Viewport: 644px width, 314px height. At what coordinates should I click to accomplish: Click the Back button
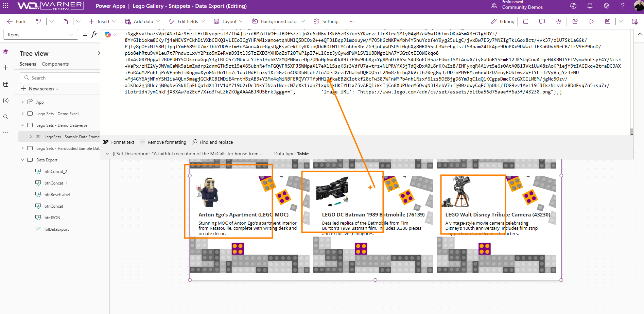click(x=16, y=21)
